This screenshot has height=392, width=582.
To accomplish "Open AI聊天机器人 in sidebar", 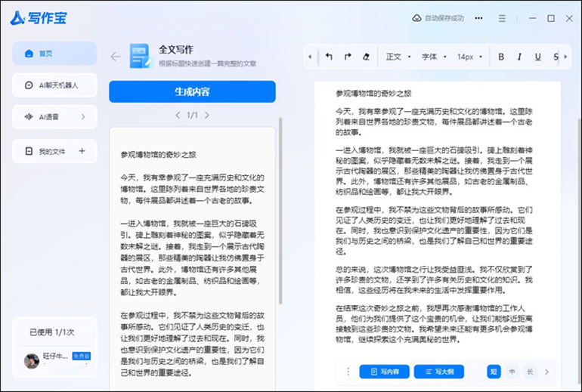I will click(x=54, y=85).
